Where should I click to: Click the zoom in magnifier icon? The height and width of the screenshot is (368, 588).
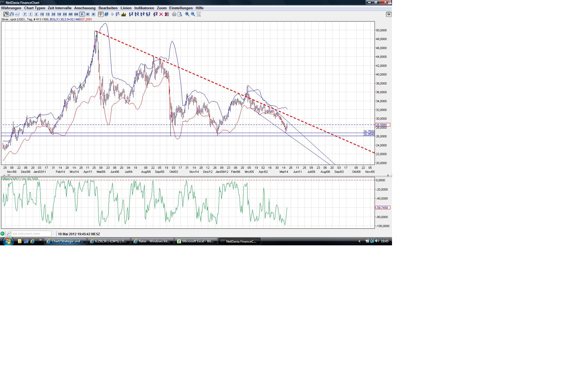tap(187, 14)
